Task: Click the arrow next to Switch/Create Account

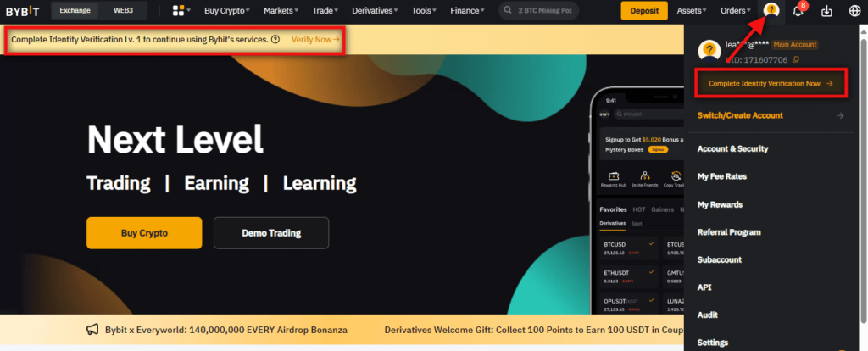Action: [840, 115]
